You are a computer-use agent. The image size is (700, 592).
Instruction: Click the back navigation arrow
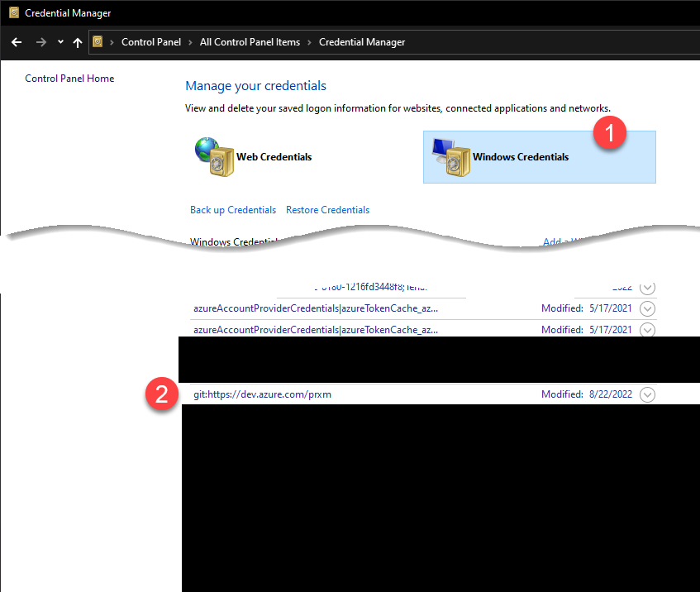pyautogui.click(x=17, y=42)
